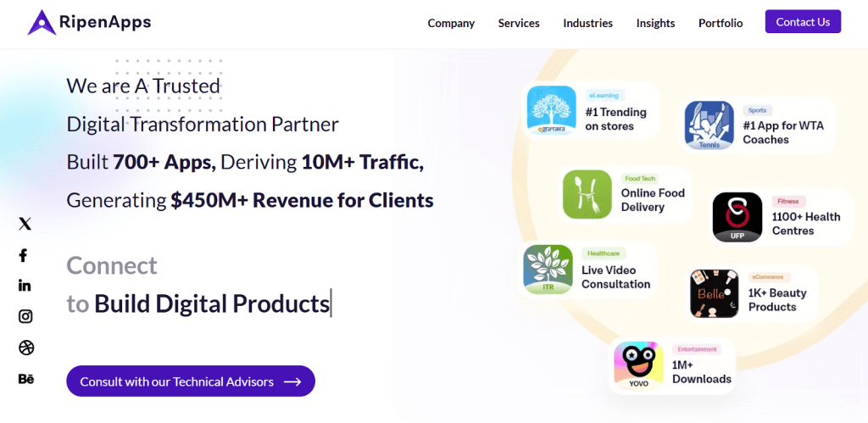Click the Tennis sports app icon
Screen dimensions: 868x423
[709, 125]
